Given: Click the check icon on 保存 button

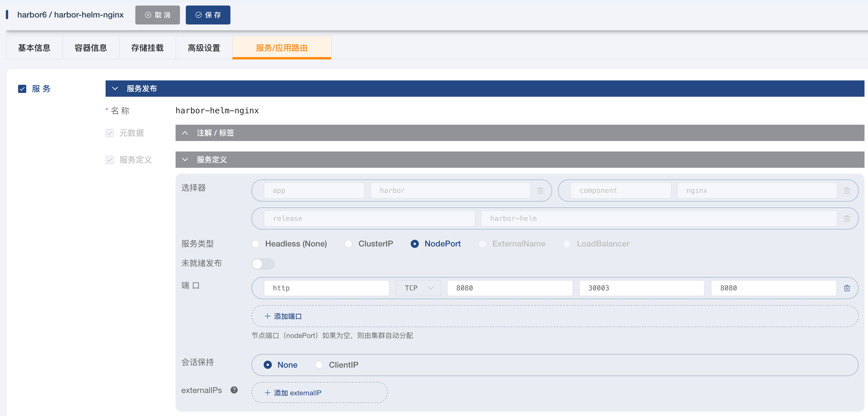Looking at the screenshot, I should (198, 15).
